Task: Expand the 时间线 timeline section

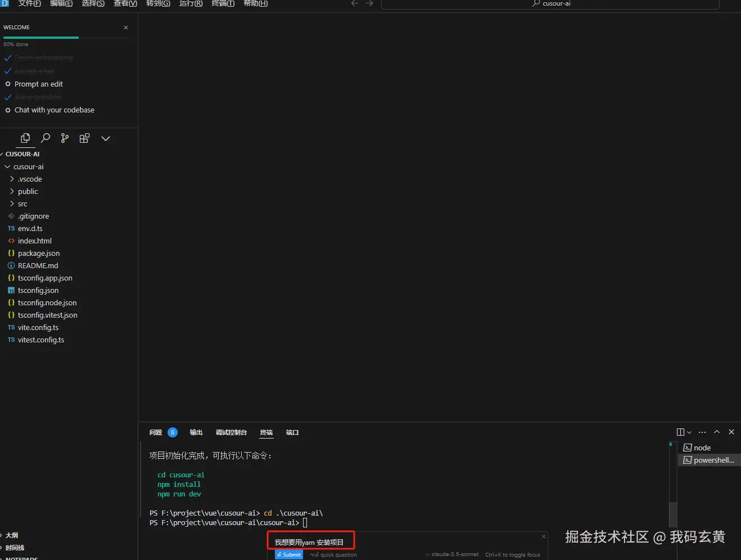Action: [x=15, y=548]
